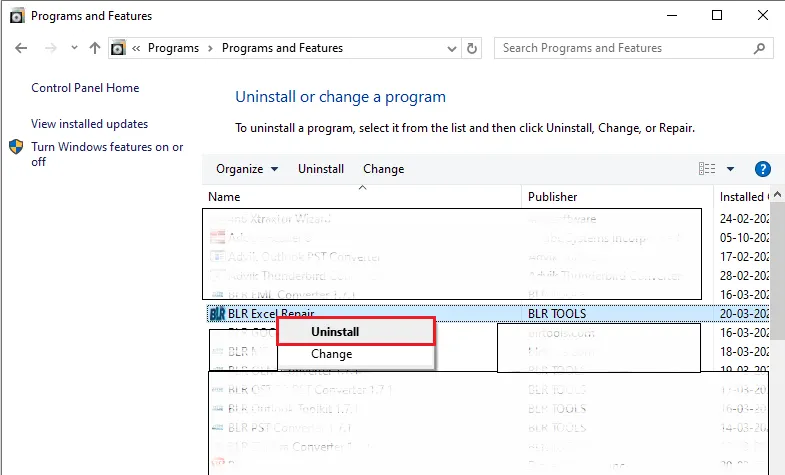Click the Back navigation arrow

[x=21, y=48]
